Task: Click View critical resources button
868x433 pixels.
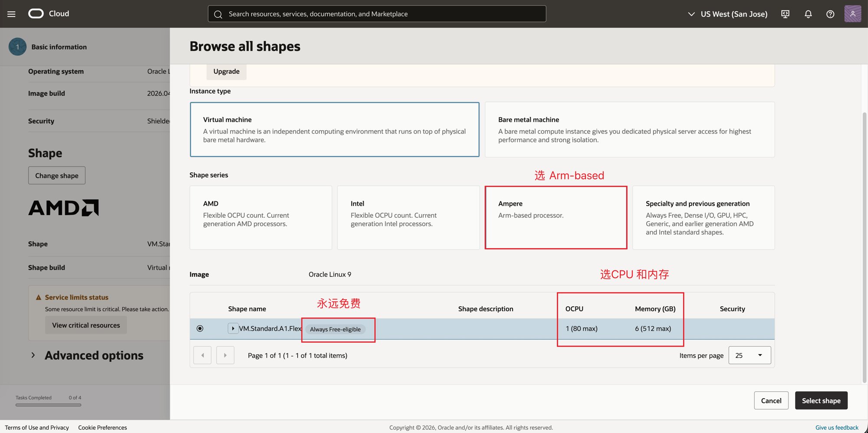Action: (86, 325)
